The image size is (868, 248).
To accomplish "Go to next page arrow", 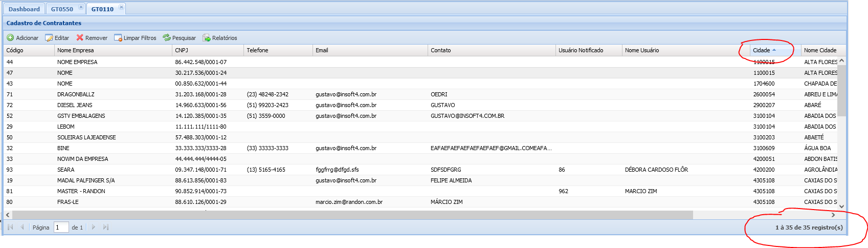I will (x=94, y=227).
